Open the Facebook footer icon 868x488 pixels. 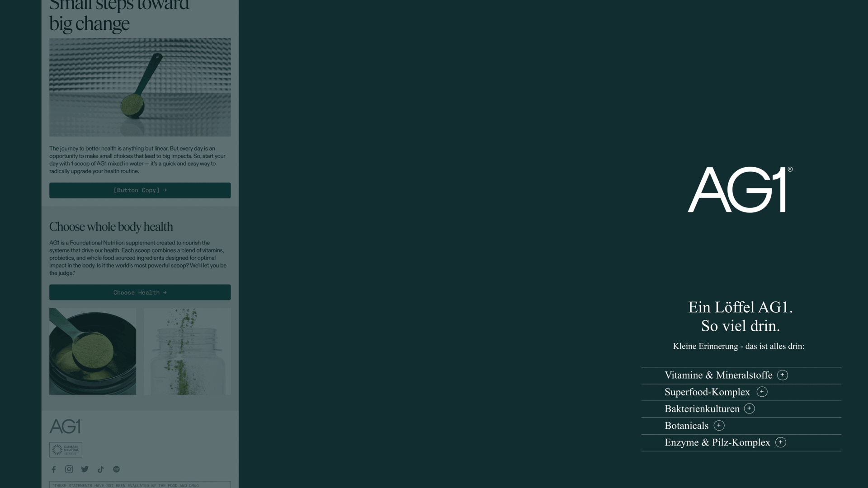(54, 469)
